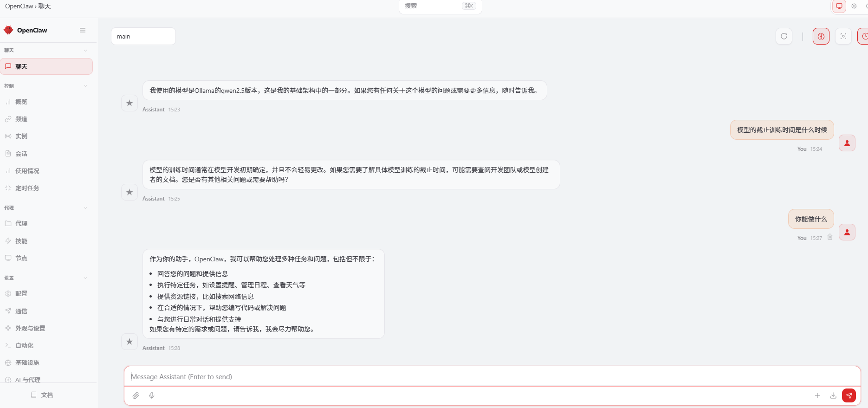Open 配置 configuration in sidebar

click(46, 293)
